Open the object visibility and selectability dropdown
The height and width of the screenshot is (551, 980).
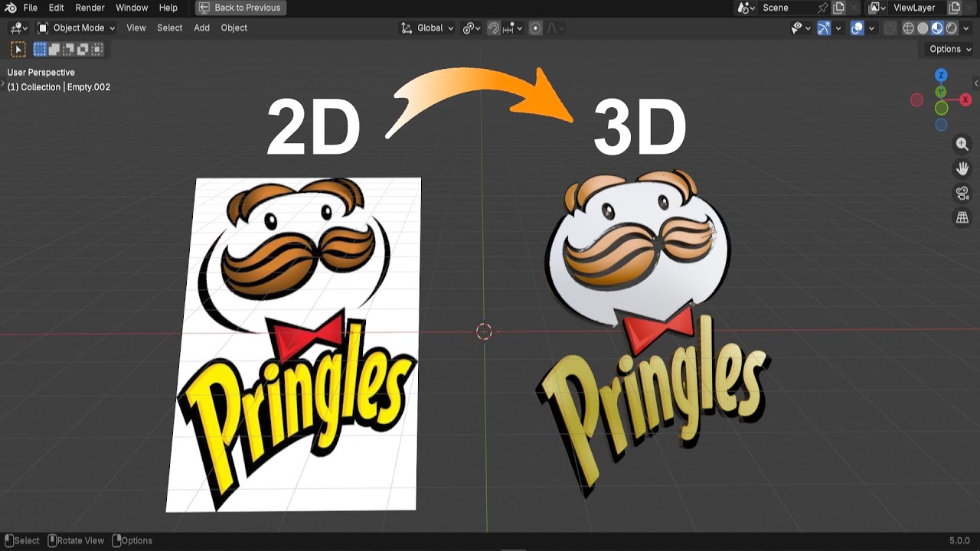[x=801, y=28]
